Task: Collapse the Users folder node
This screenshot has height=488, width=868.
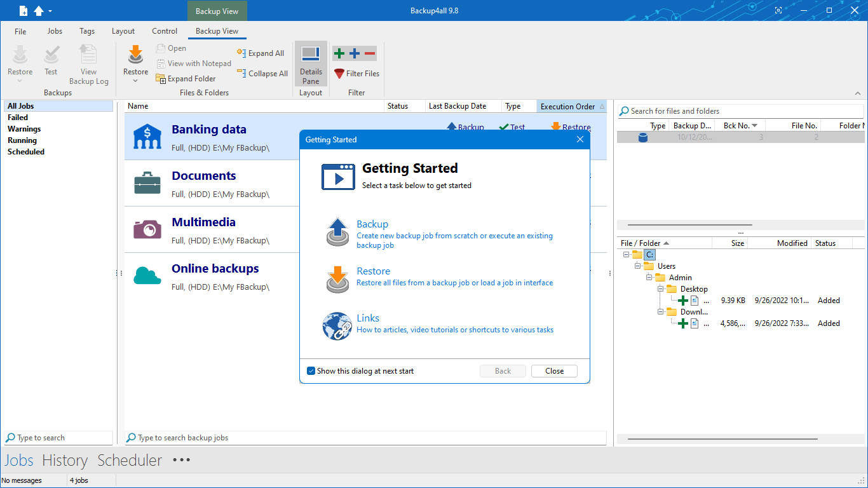Action: [638, 266]
